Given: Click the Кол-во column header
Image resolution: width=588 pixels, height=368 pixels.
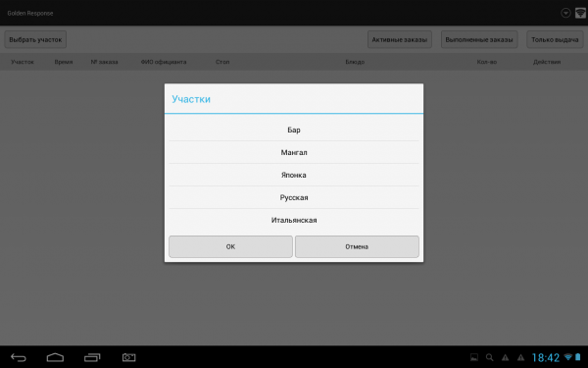Looking at the screenshot, I should tap(487, 62).
